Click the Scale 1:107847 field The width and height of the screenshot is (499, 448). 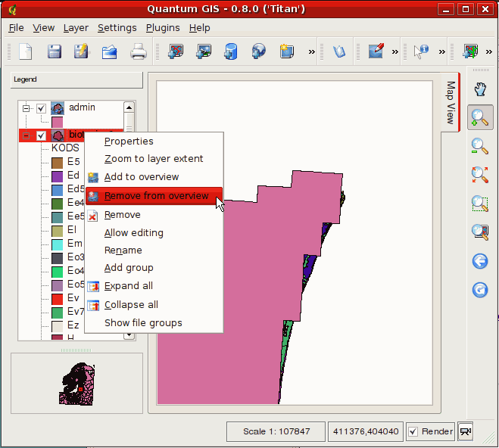276,431
